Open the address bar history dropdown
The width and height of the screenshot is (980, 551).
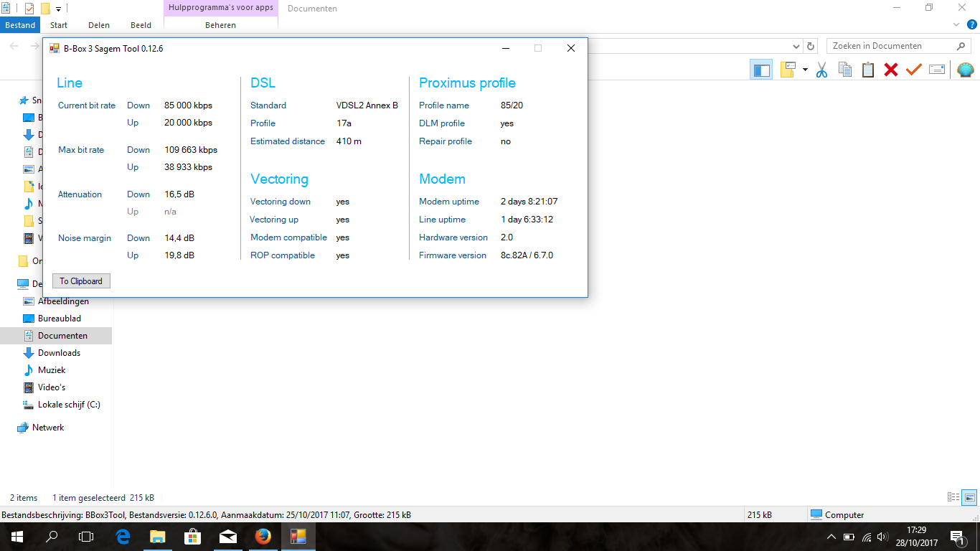pyautogui.click(x=796, y=46)
